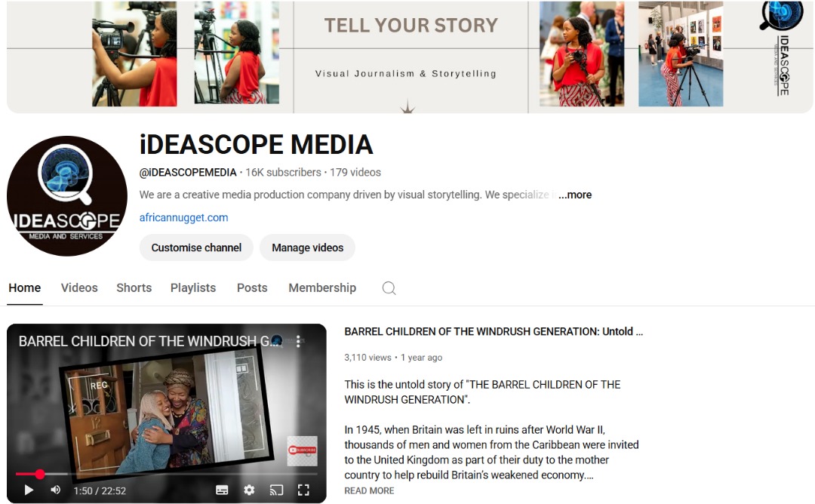Click READ MORE under the video description

369,490
